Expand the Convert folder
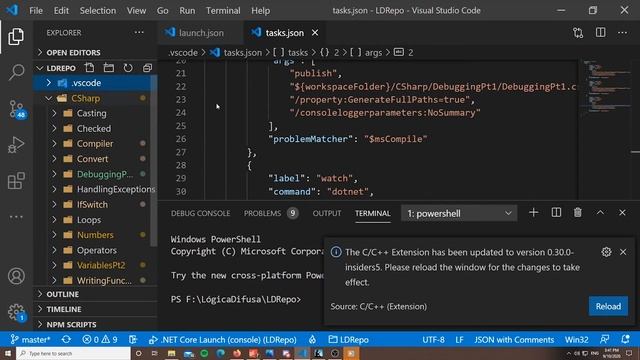The height and width of the screenshot is (360, 640). coord(92,159)
